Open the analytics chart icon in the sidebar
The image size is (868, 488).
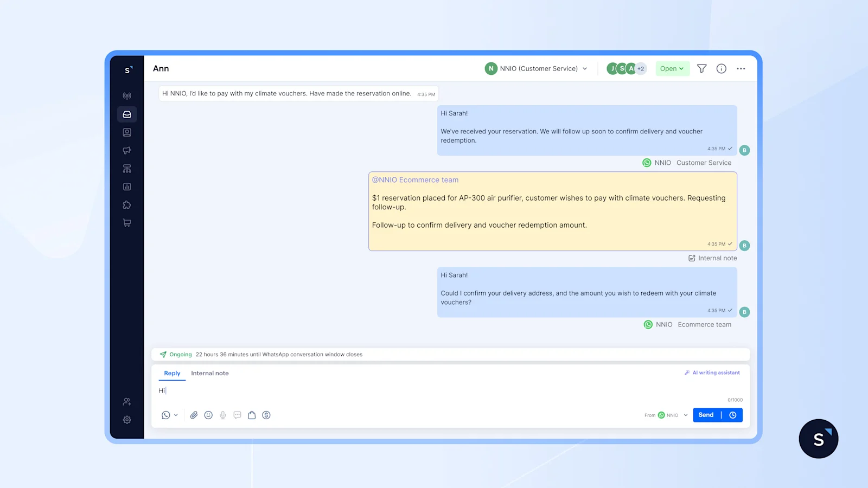point(127,187)
